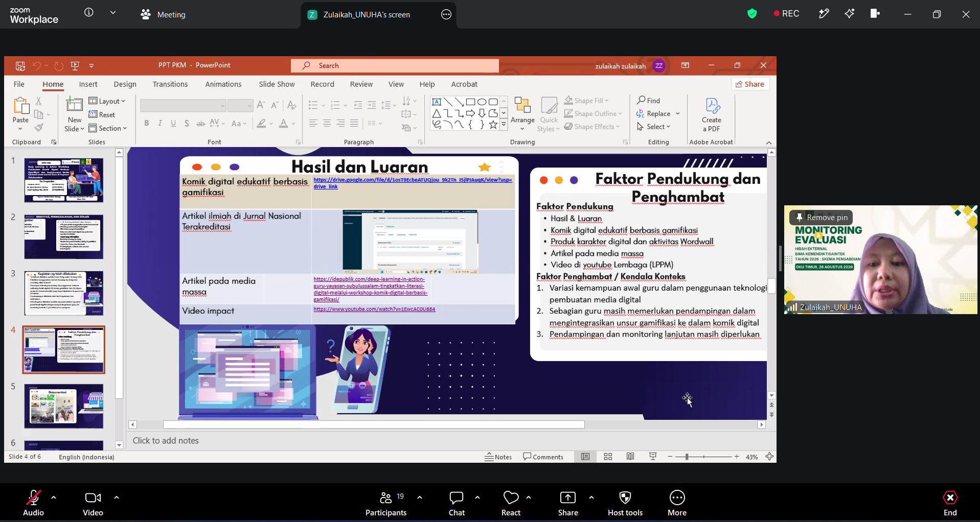Expand the arrow beside Participants
980x522 pixels.
point(420,497)
